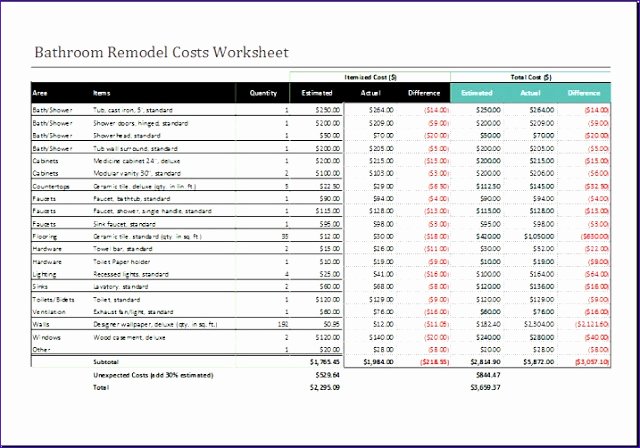The width and height of the screenshot is (640, 448).
Task: Click the Bathroom Remodel Costs Worksheet title
Action: coord(162,52)
